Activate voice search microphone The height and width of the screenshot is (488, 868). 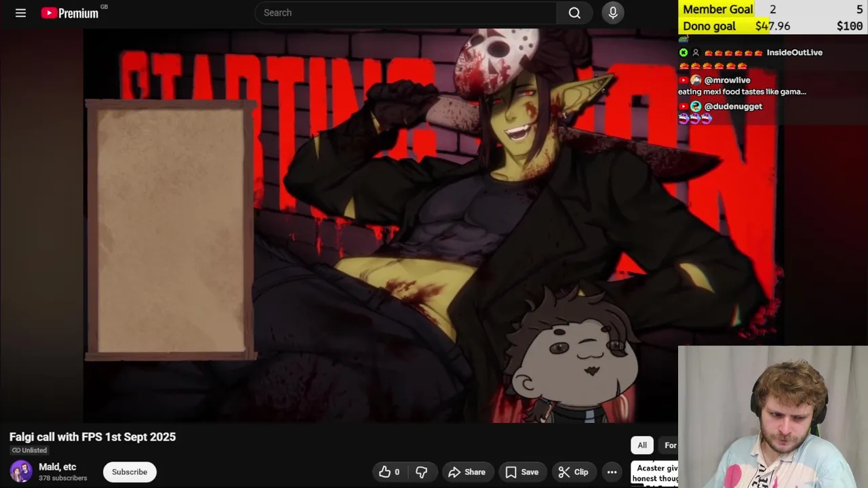(x=613, y=13)
